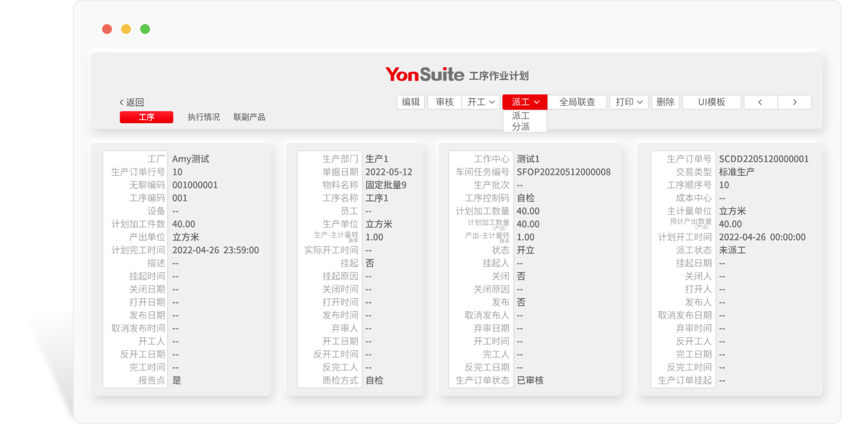Switch to the 联副产品 tab
The image size is (868, 446).
click(249, 117)
